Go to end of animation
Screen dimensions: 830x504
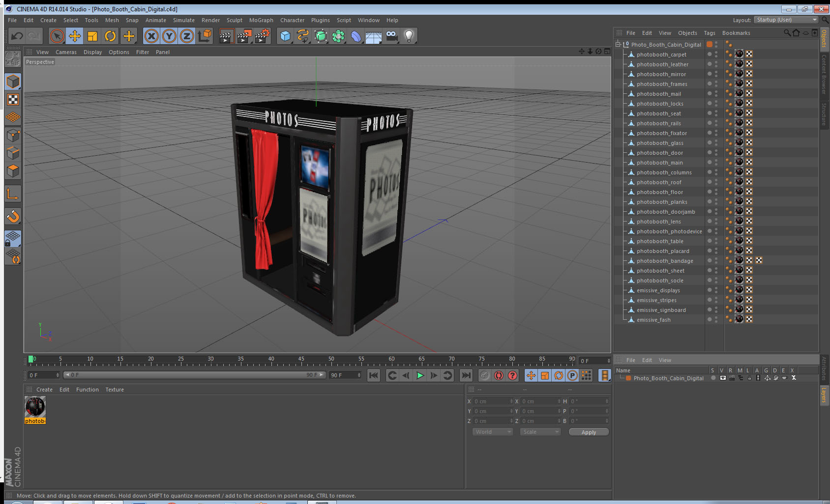click(x=466, y=375)
